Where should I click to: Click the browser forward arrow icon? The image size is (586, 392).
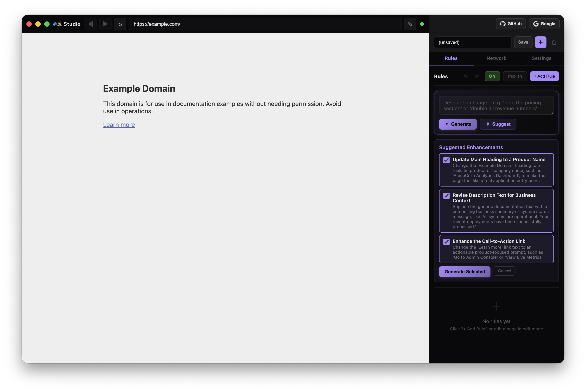coord(105,24)
